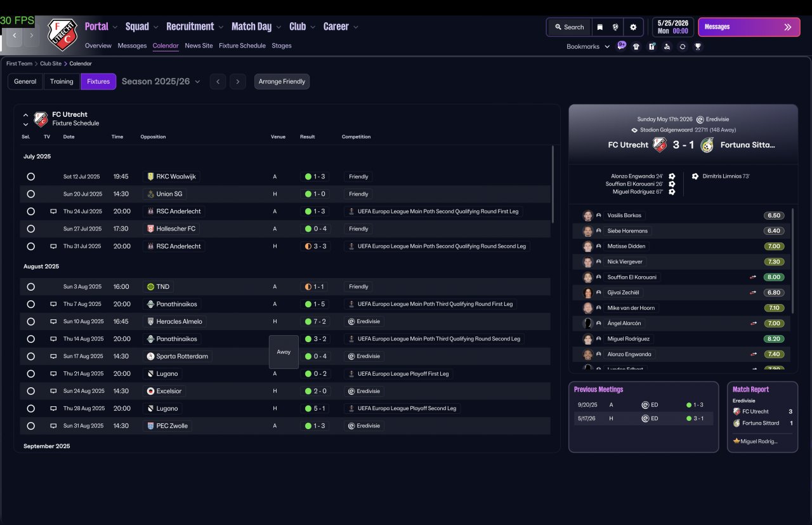Open the scouting person-search bookmark icon

667,46
